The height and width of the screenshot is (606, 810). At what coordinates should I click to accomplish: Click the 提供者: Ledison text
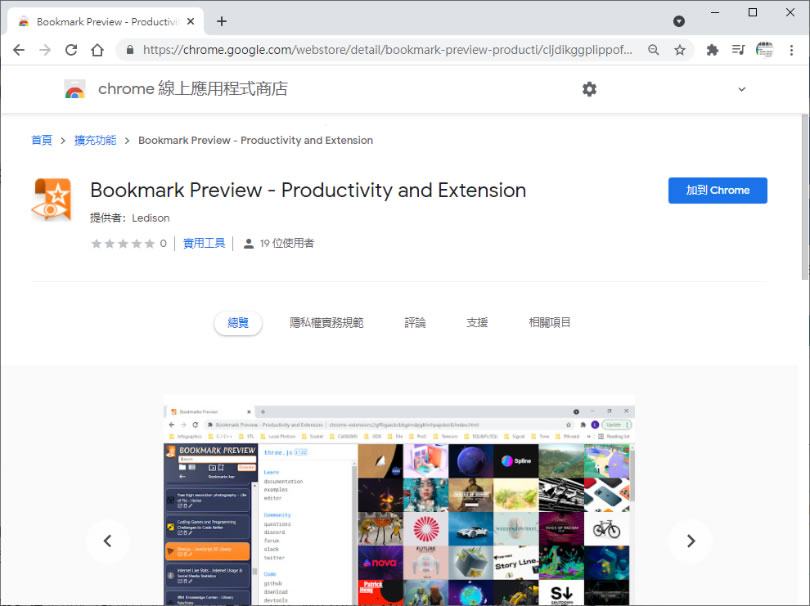coord(130,218)
